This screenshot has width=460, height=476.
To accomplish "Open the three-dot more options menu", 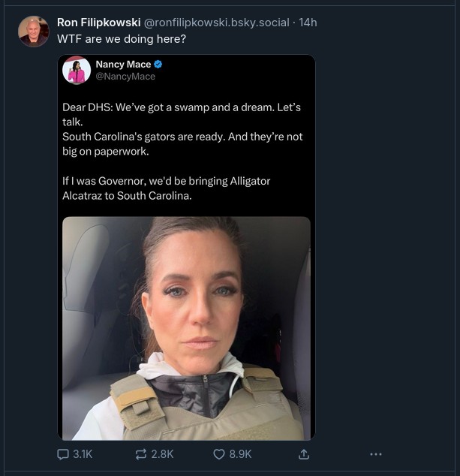I will [x=376, y=454].
